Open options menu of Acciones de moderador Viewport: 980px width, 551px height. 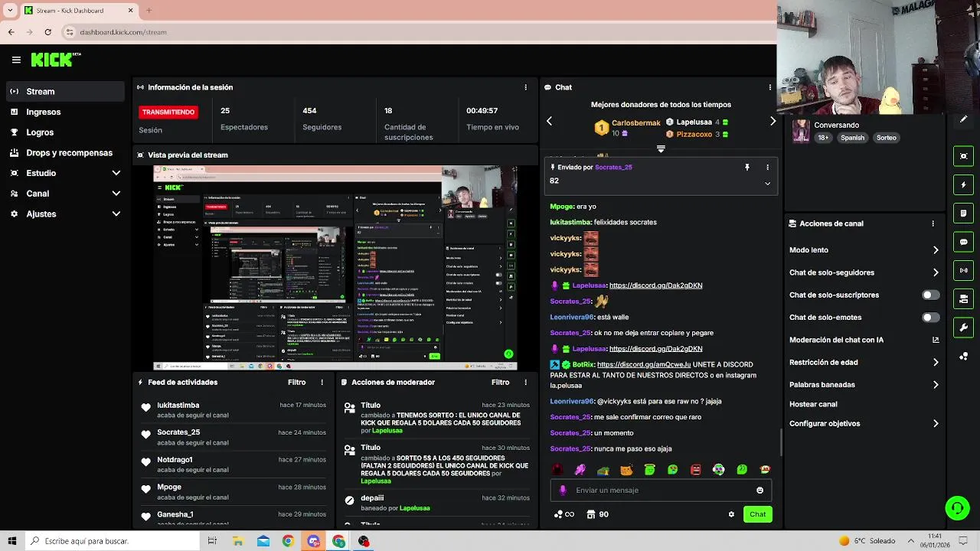pyautogui.click(x=525, y=382)
